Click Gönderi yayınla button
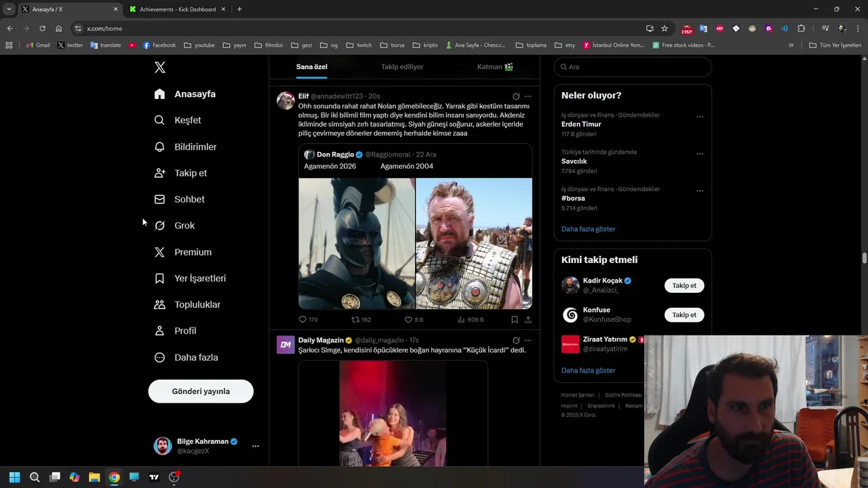Screen dimensions: 868x488 click(201, 391)
